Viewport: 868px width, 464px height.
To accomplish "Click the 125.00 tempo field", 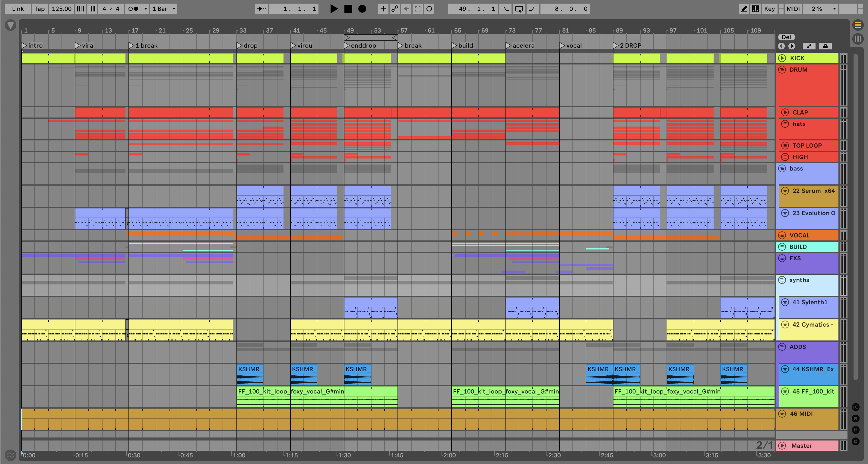I will click(61, 9).
